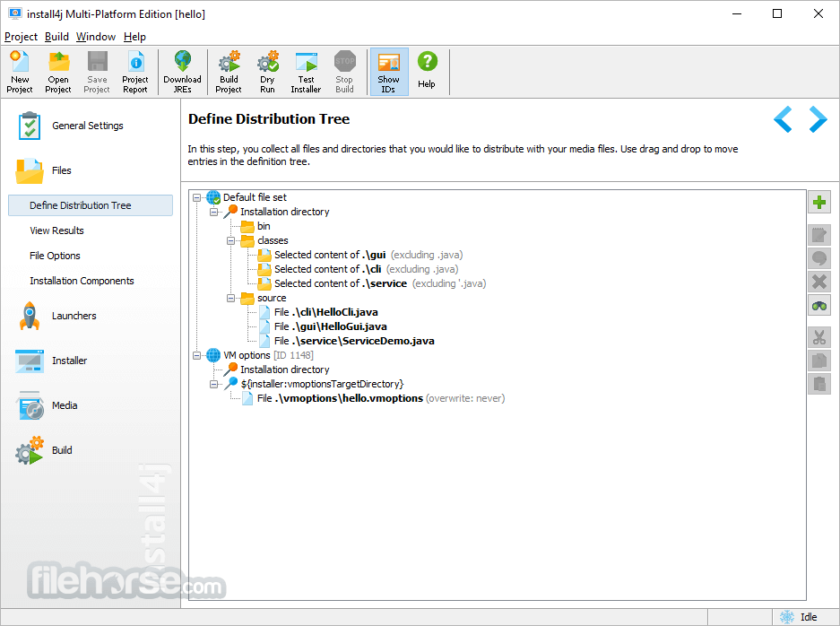Open the Files section

point(43,170)
